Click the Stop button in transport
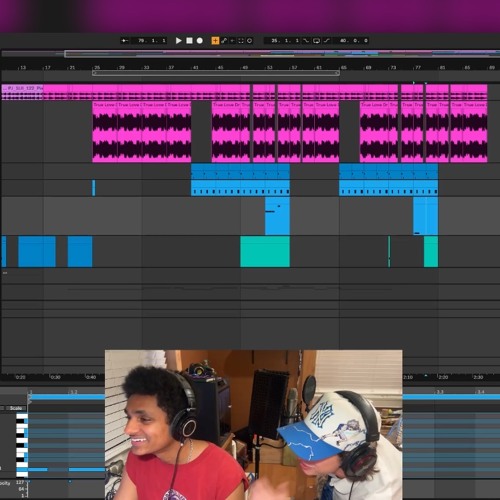The height and width of the screenshot is (500, 500). pyautogui.click(x=189, y=41)
